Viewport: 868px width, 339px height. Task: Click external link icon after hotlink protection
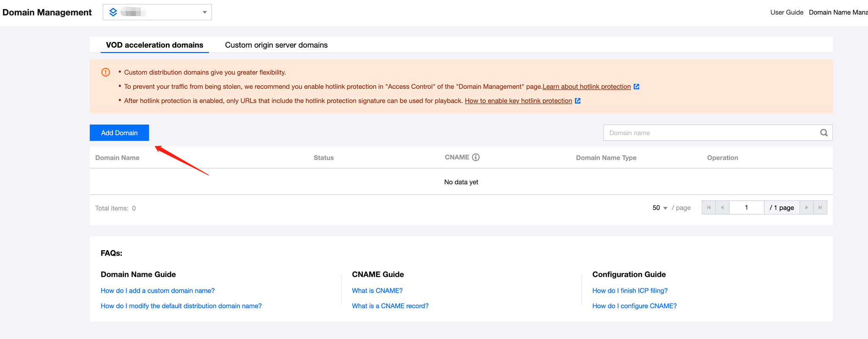(636, 87)
